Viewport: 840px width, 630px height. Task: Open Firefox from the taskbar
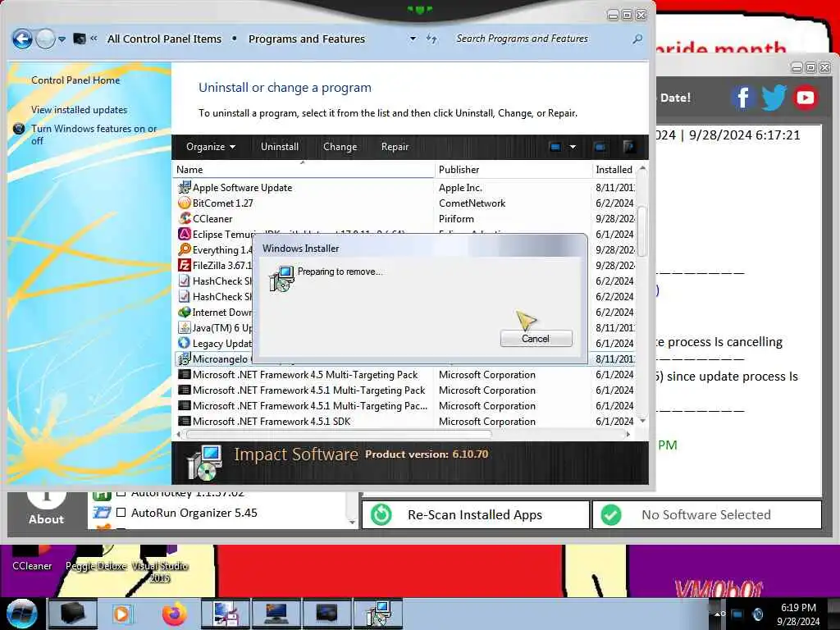pos(175,614)
